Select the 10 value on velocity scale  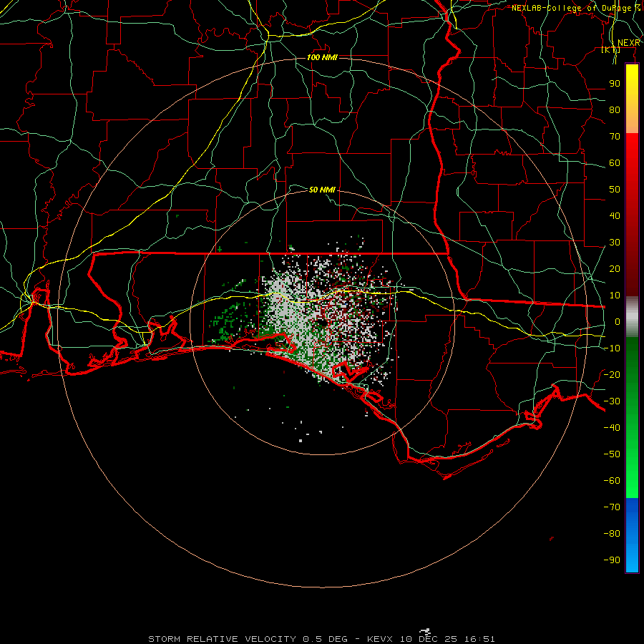[615, 296]
